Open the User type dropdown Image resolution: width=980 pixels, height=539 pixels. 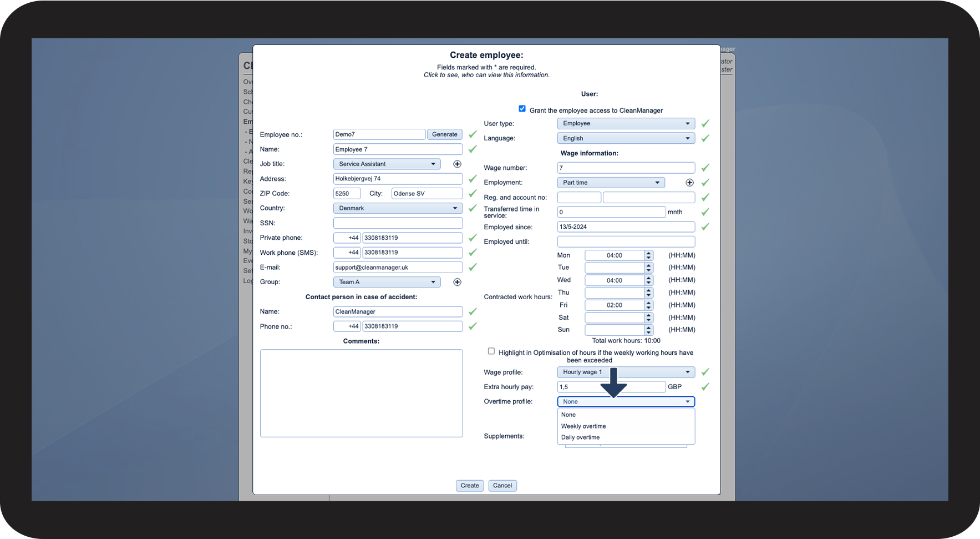(626, 123)
